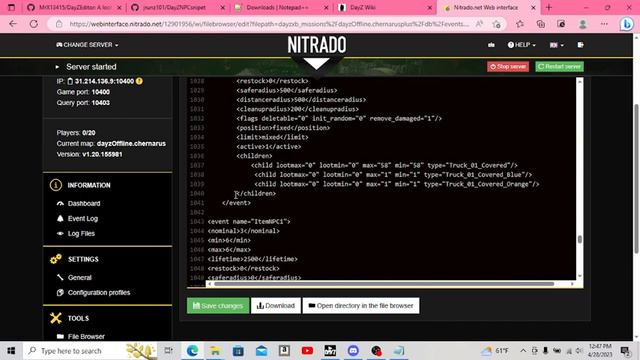This screenshot has width=640, height=360.
Task: Click the Log Files eye icon
Action: (60, 233)
